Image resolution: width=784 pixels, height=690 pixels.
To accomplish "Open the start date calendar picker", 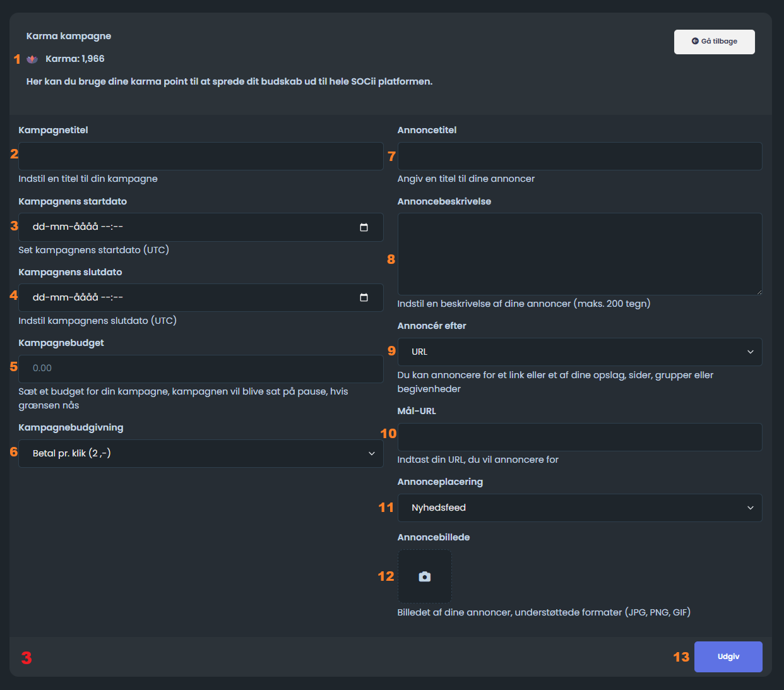I will 364,227.
